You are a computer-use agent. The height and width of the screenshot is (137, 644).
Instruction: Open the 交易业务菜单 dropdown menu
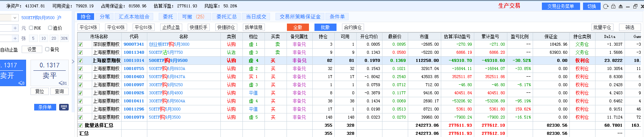click(561, 6)
